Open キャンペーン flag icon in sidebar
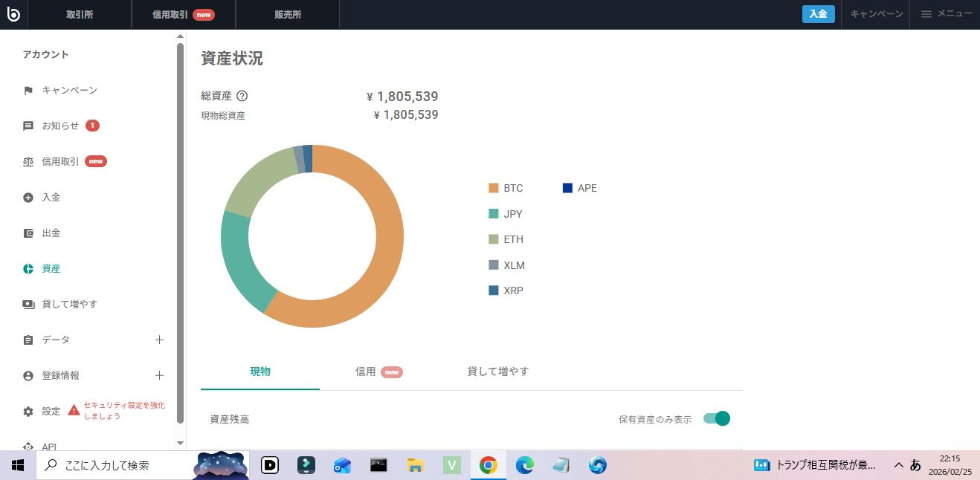 click(x=28, y=91)
